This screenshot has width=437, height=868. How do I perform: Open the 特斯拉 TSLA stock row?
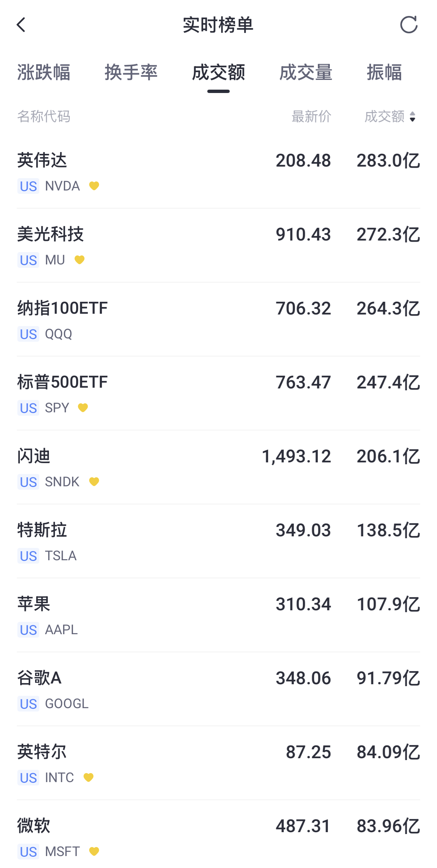[218, 541]
